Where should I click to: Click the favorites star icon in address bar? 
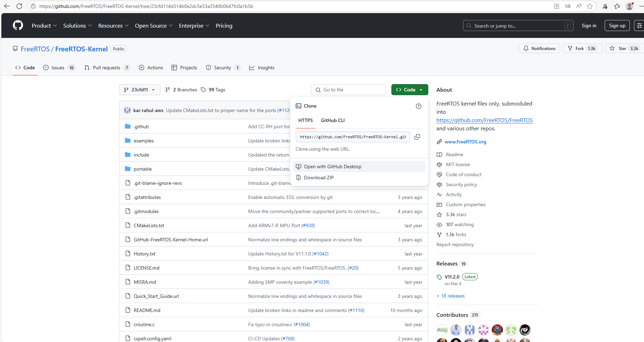pyautogui.click(x=590, y=6)
